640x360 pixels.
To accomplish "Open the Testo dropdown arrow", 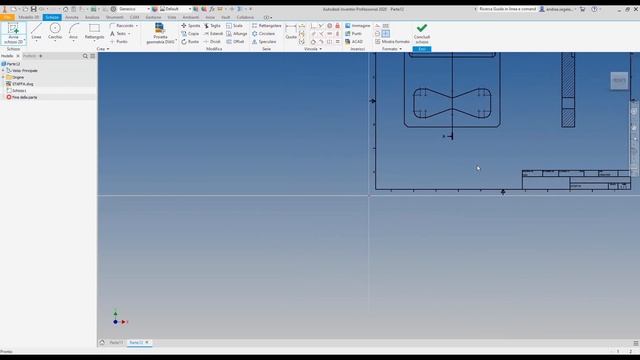I will click(x=129, y=33).
